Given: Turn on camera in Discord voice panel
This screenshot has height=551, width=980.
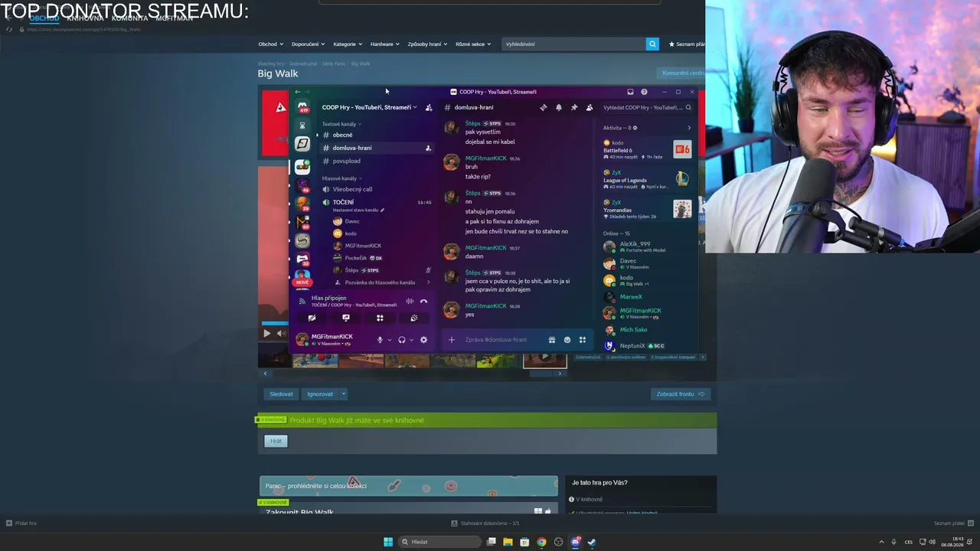Looking at the screenshot, I should [312, 318].
